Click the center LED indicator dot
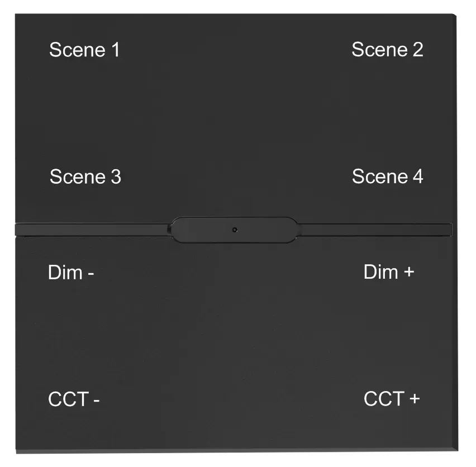Screen dimensions: 476x467 [235, 230]
